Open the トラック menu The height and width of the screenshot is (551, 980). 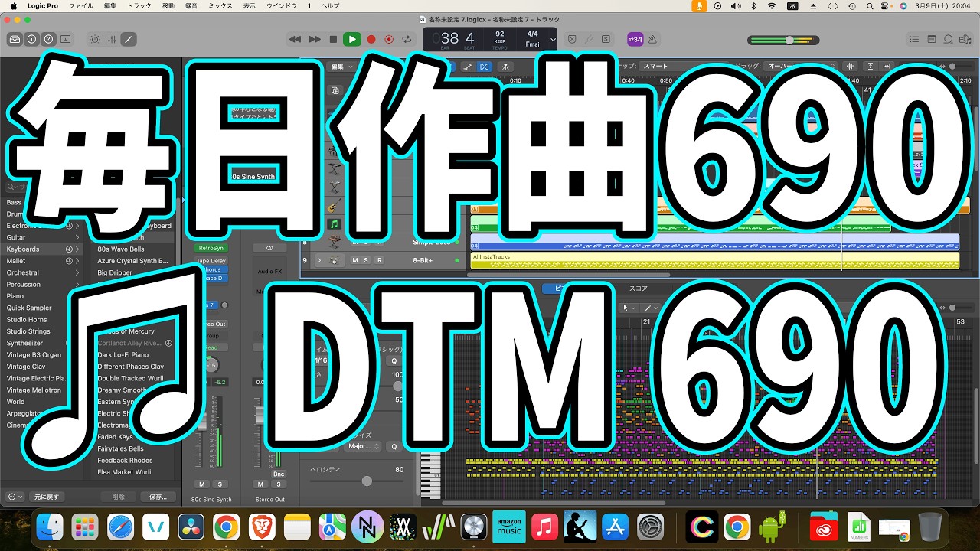[x=139, y=5]
